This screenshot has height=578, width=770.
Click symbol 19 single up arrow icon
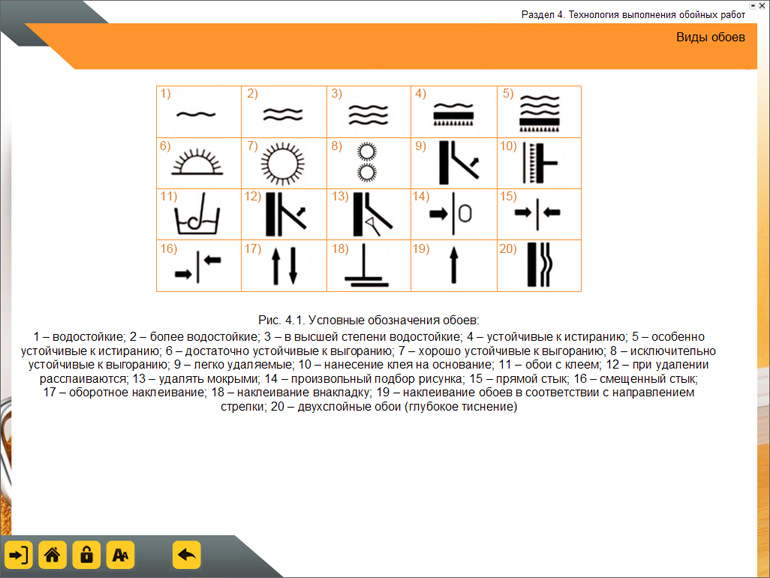pyautogui.click(x=453, y=266)
